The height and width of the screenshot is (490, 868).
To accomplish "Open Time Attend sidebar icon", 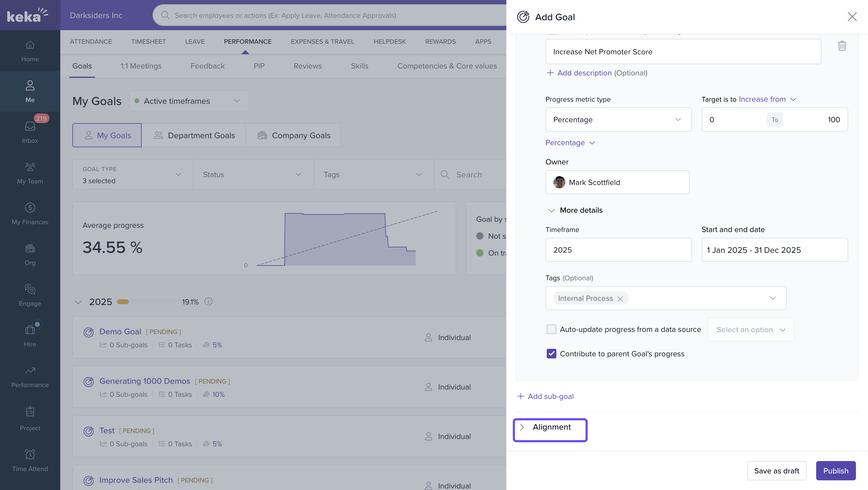I will pos(30,460).
